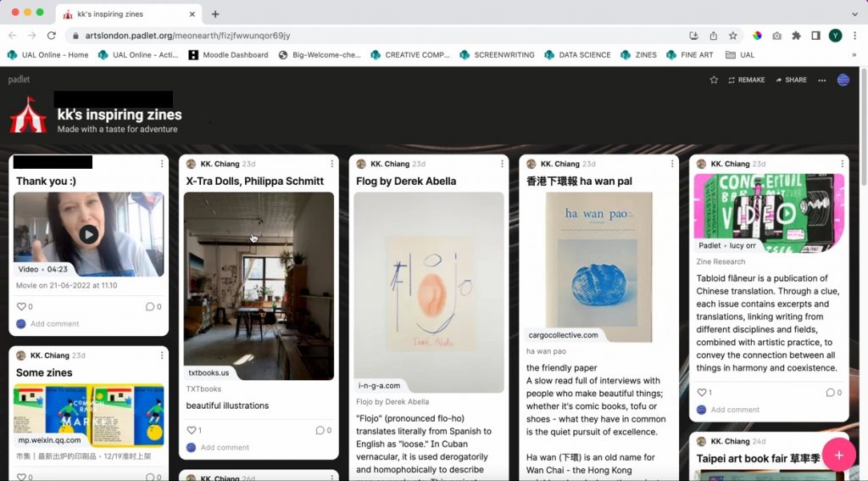Open the Chrome profile Y avatar
Viewport: 868px width, 481px height.
pos(835,36)
